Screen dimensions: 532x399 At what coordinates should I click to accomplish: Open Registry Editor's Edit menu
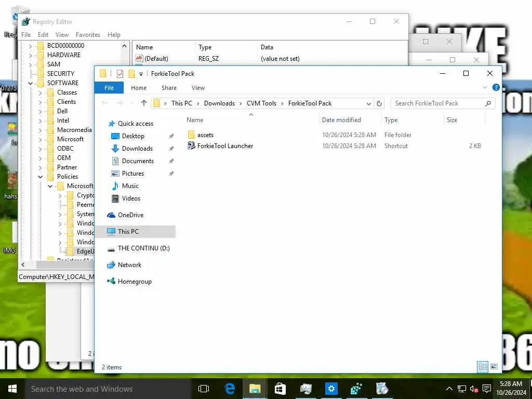click(x=43, y=35)
